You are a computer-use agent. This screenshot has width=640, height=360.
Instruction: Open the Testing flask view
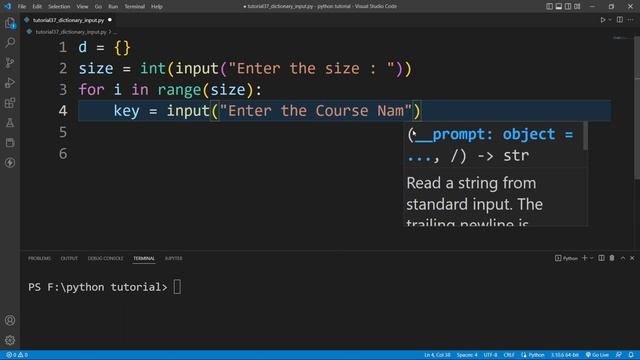[10, 122]
